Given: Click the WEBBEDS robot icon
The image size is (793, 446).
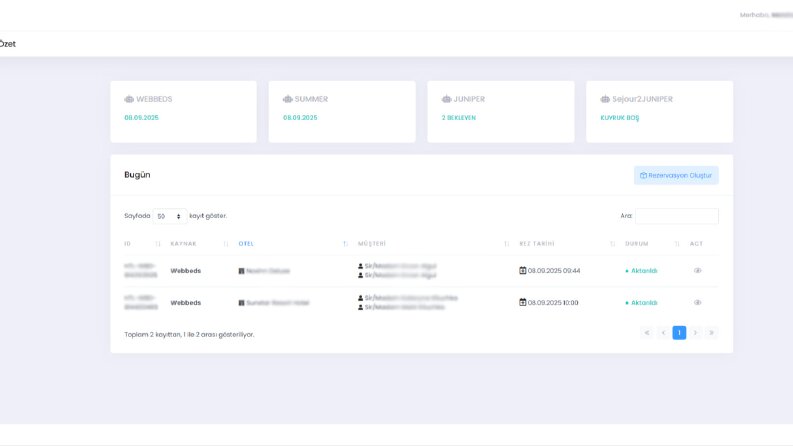Looking at the screenshot, I should (x=129, y=99).
